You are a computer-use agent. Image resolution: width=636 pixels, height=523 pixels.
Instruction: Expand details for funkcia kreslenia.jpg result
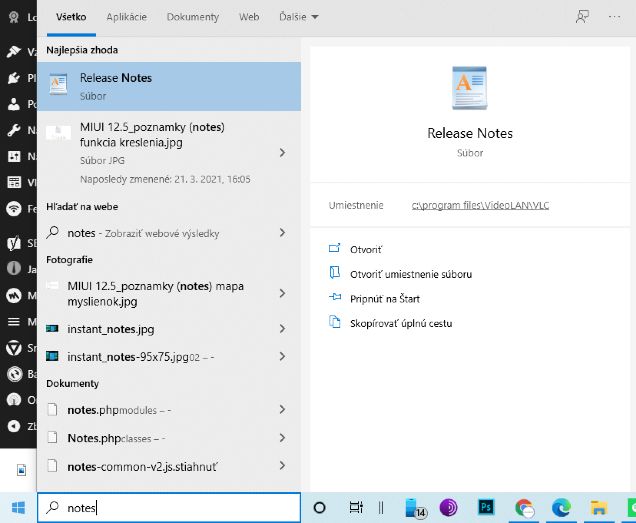pos(282,153)
